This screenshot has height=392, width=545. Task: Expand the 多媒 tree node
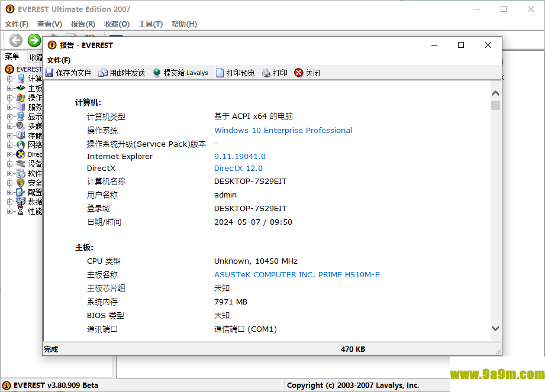9,126
